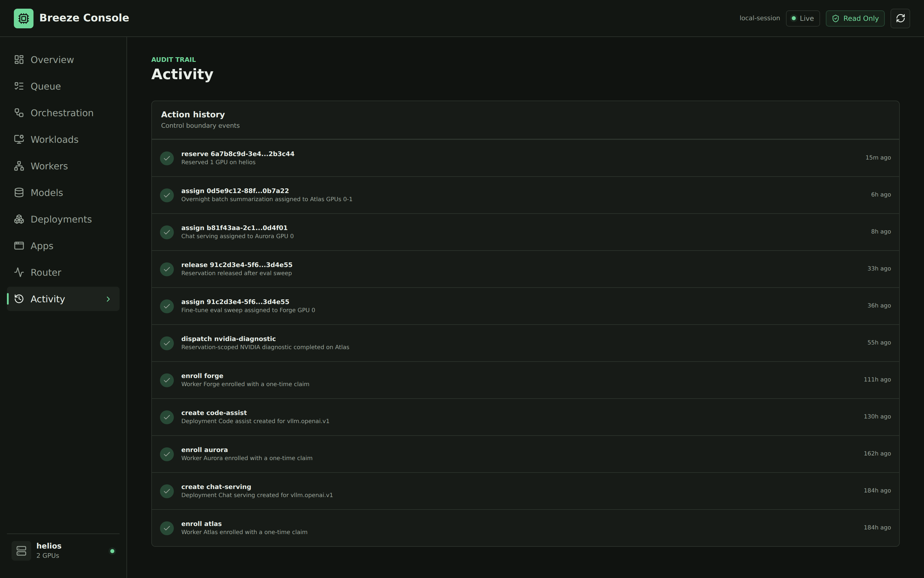The image size is (924, 578).
Task: Click the Breeze Console chip logo icon
Action: pos(24,18)
